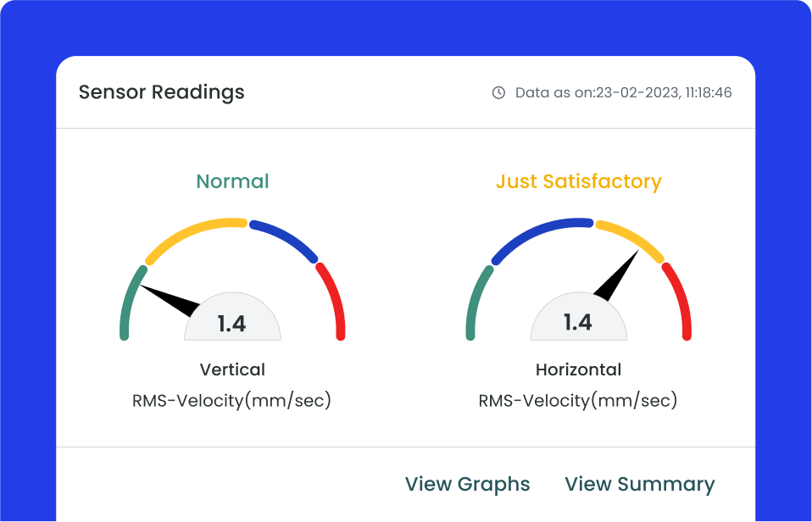Viewport: 812px width, 522px height.
Task: Select the Normal status label
Action: [x=232, y=181]
